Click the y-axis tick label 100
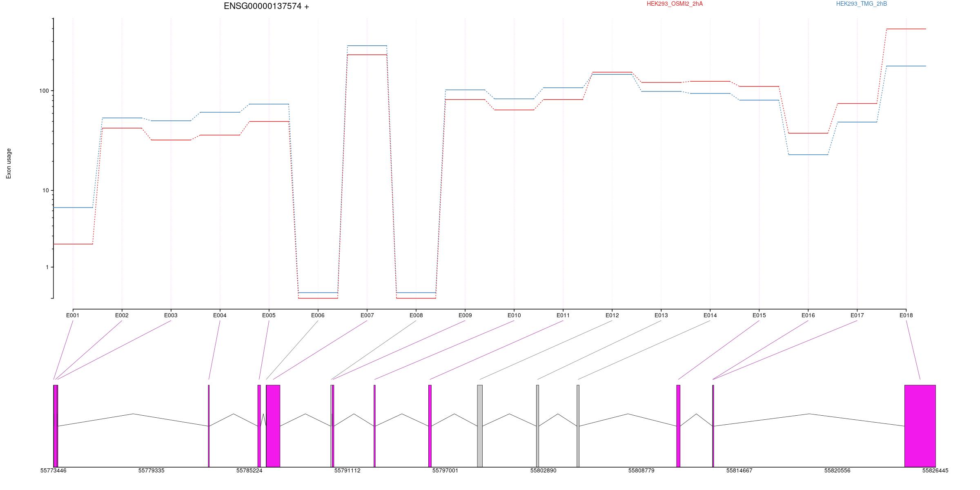Viewport: 980px width, 490px height. (44, 91)
